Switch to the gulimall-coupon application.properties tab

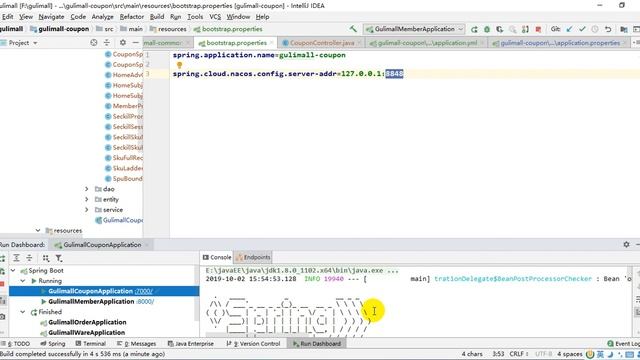(560, 43)
